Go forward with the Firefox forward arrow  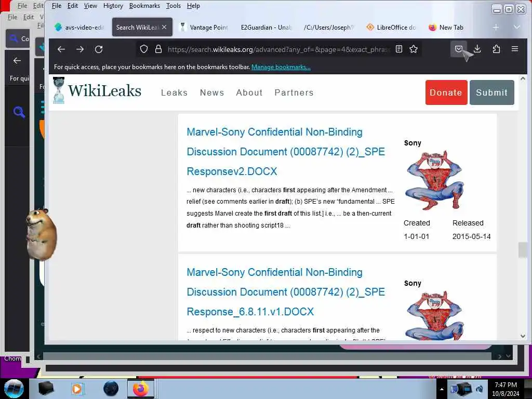pyautogui.click(x=80, y=49)
